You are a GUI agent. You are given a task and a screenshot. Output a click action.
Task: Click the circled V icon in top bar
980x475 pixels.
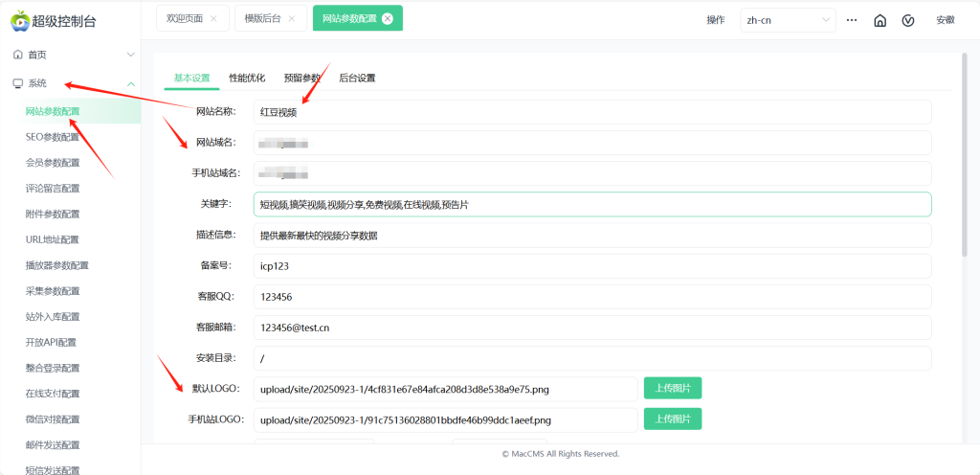tap(908, 20)
